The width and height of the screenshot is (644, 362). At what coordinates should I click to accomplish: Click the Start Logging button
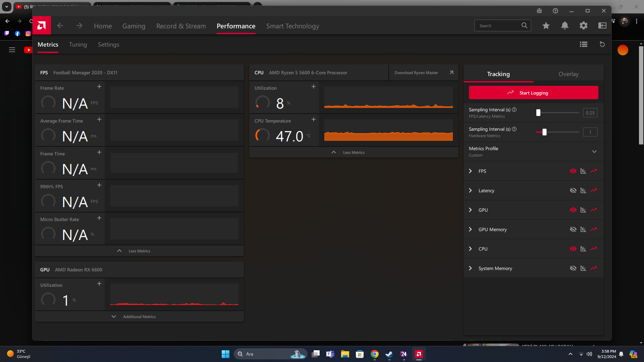point(533,93)
